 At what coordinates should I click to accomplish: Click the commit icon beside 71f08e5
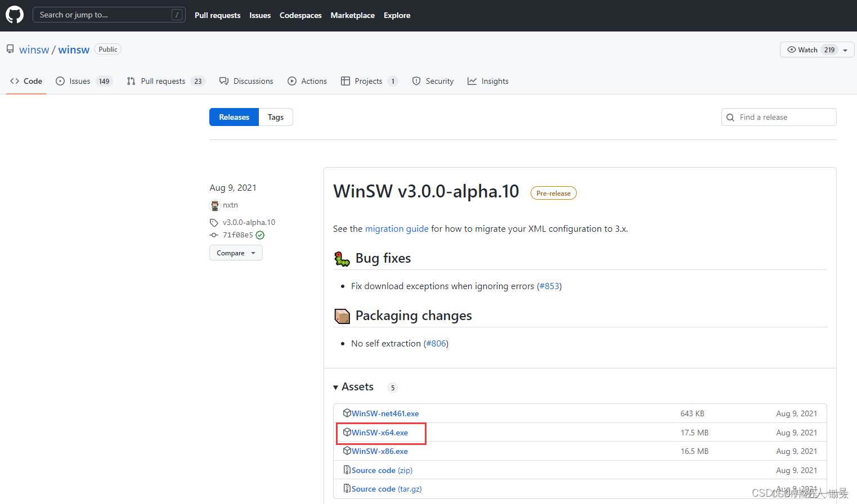point(214,235)
